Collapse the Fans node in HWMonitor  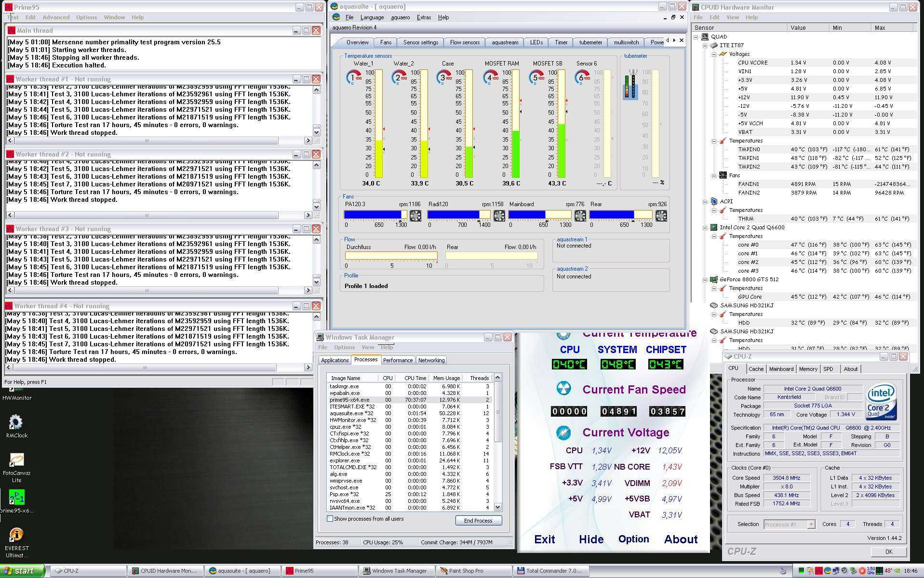(714, 175)
